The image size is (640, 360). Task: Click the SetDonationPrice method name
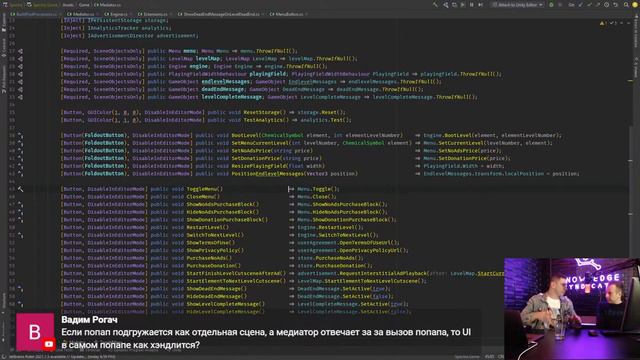[x=256, y=158]
